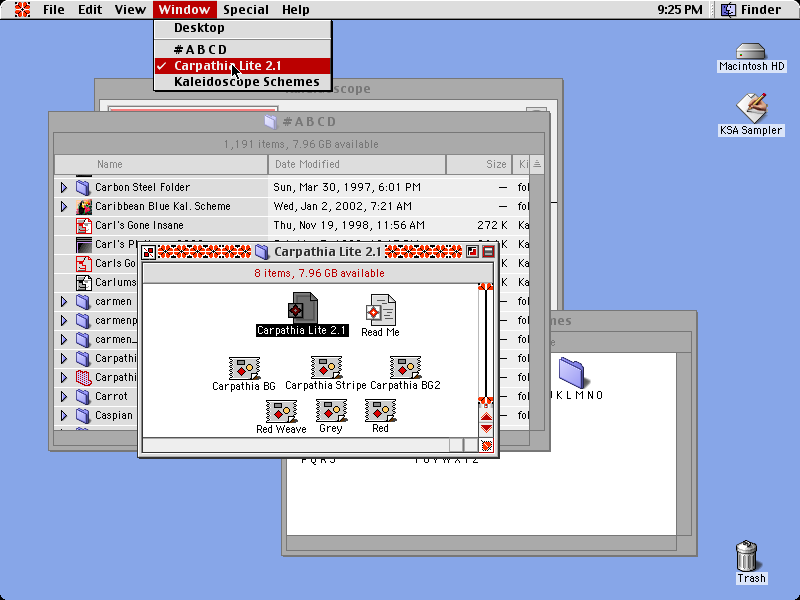Image resolution: width=800 pixels, height=600 pixels.
Task: Expand the Caspian folder disclosure triangle
Action: point(64,415)
